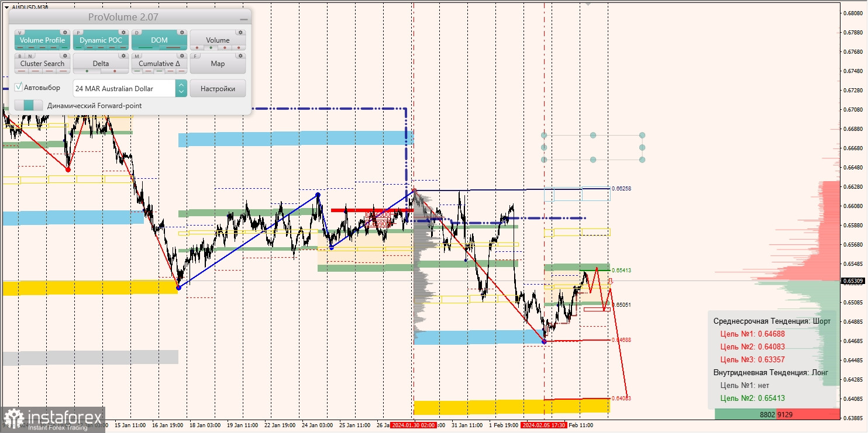Click the green segment under Dynamic POC
The image size is (868, 433).
(78, 47)
